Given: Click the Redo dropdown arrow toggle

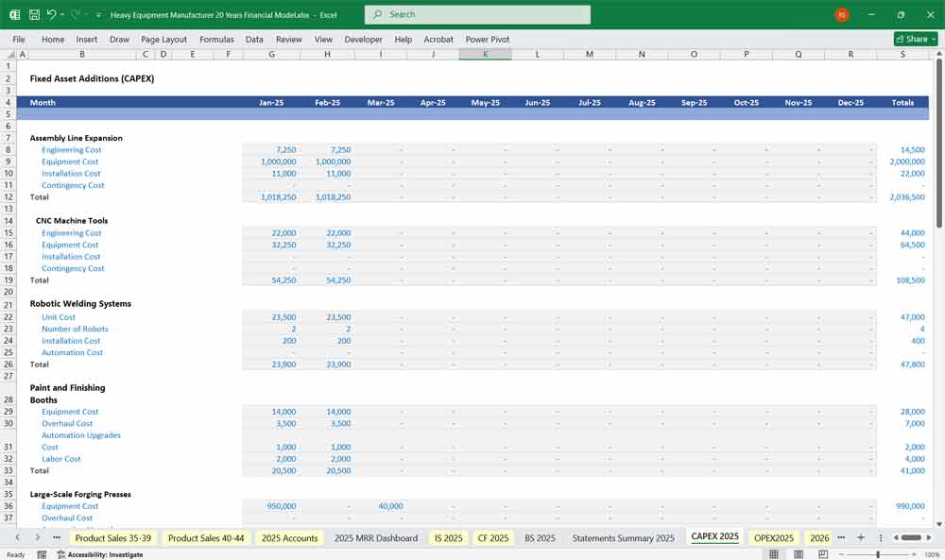Looking at the screenshot, I should tap(85, 14).
